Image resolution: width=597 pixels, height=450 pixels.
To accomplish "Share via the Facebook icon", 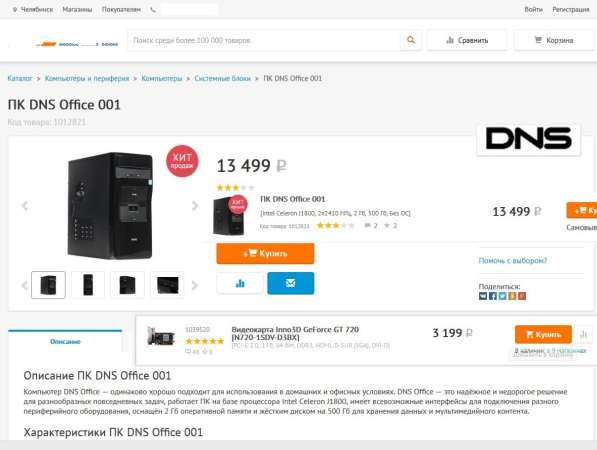I will click(493, 296).
